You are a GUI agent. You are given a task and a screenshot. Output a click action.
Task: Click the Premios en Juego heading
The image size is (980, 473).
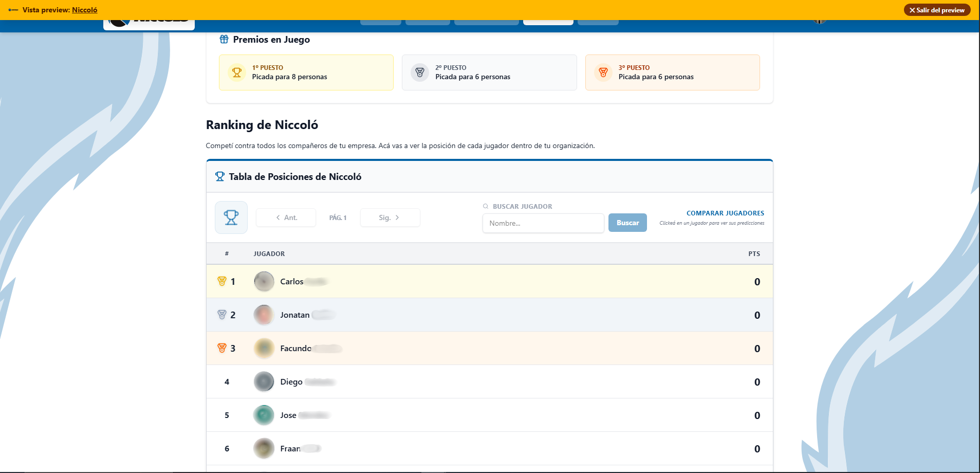coord(271,40)
